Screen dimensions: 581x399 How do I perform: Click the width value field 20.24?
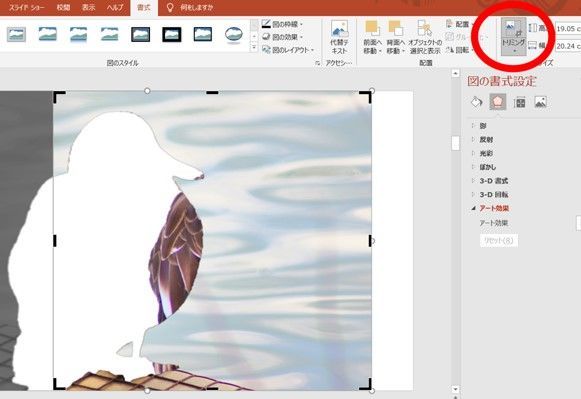tap(568, 46)
